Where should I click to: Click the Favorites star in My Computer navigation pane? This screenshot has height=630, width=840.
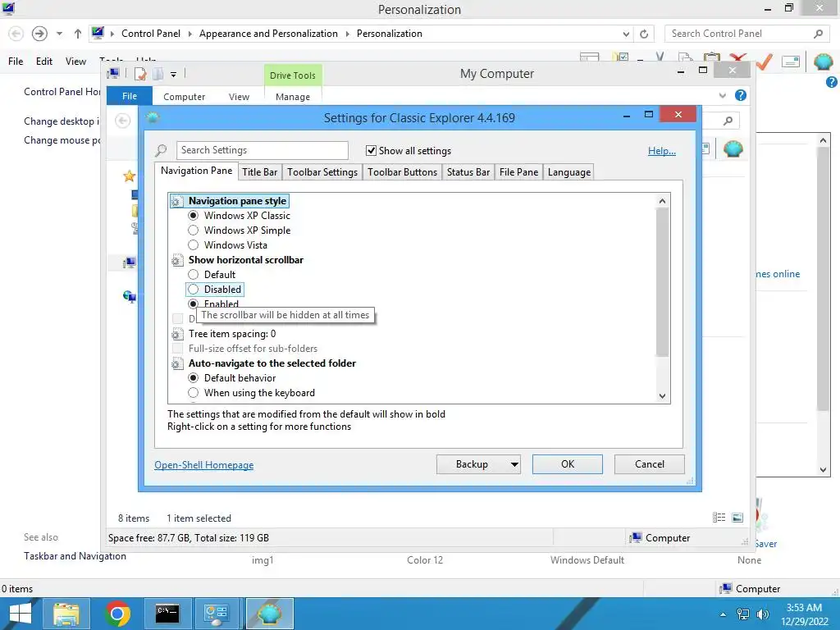tap(129, 176)
